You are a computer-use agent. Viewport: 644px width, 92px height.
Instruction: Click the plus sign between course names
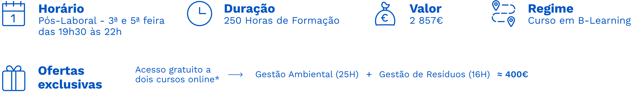tap(369, 75)
